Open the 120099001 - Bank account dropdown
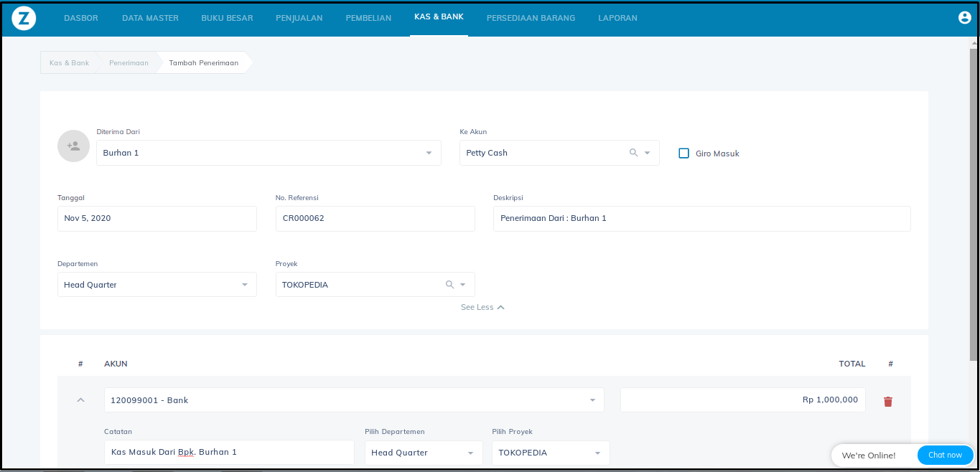The height and width of the screenshot is (472, 980). click(x=354, y=400)
